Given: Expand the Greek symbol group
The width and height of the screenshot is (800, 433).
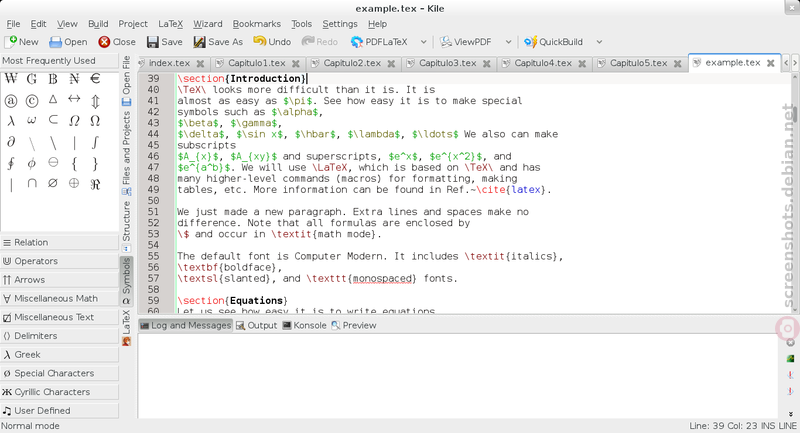Looking at the screenshot, I should pyautogui.click(x=60, y=355).
